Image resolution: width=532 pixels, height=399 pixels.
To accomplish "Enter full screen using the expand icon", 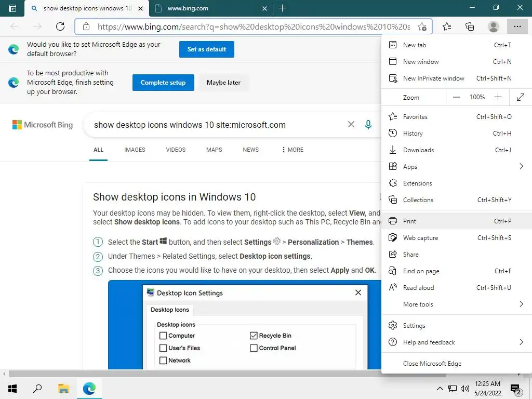I will pyautogui.click(x=521, y=97).
